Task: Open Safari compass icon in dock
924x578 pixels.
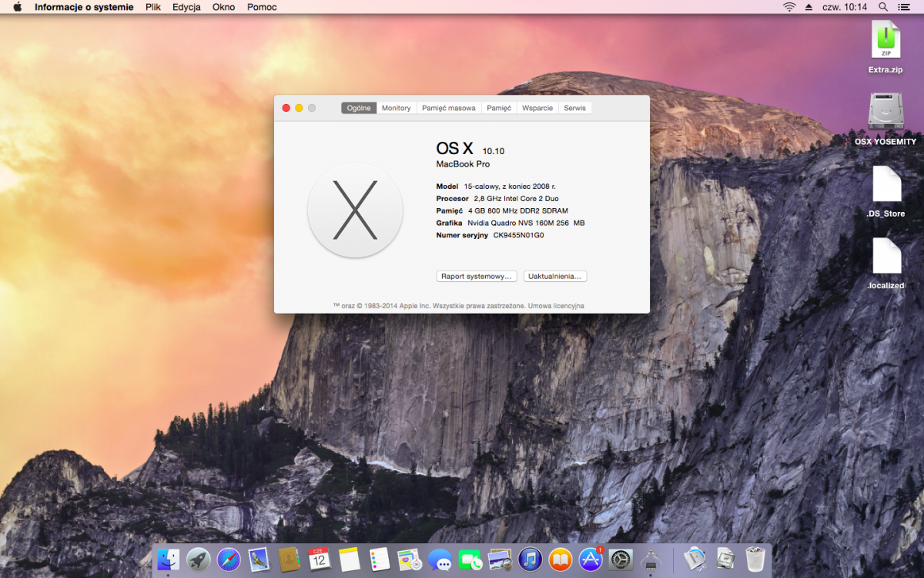Action: click(229, 560)
